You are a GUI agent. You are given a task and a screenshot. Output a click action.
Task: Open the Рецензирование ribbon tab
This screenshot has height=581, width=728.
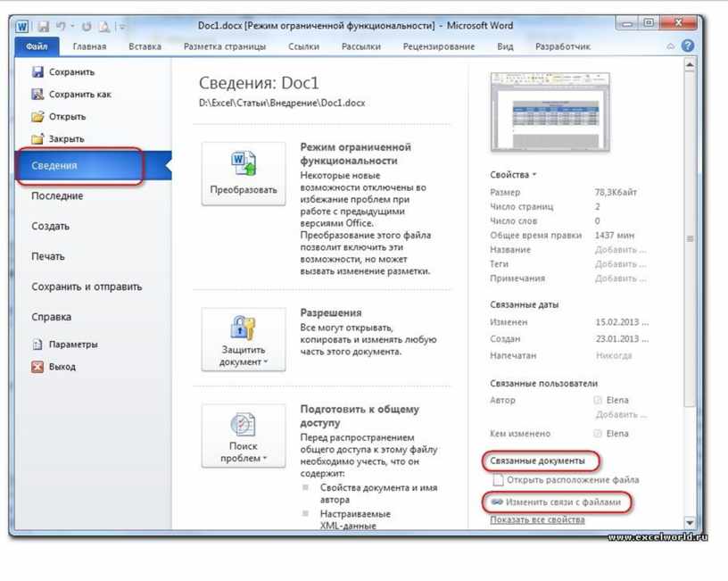(437, 46)
